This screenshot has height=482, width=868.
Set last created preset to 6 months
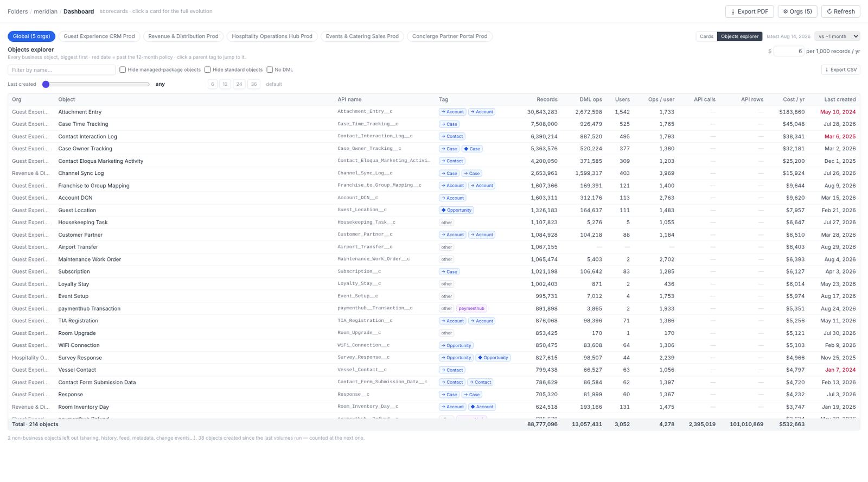pos(213,84)
